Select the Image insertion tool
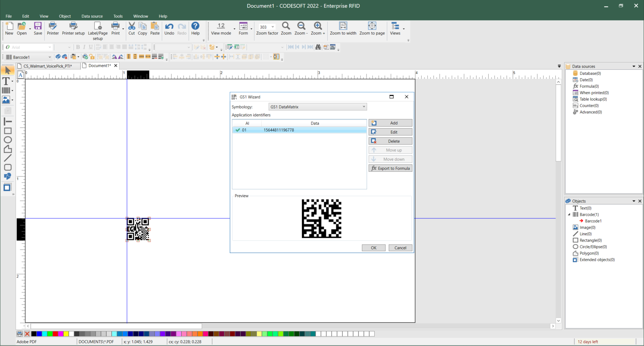Image resolution: width=644 pixels, height=346 pixels. click(x=6, y=100)
